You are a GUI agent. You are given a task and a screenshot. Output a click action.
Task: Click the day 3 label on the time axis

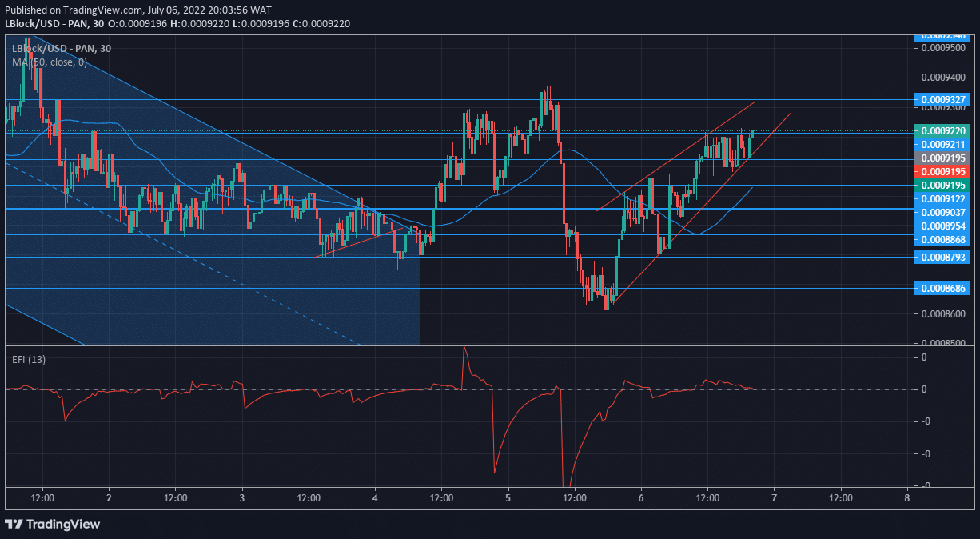click(242, 497)
